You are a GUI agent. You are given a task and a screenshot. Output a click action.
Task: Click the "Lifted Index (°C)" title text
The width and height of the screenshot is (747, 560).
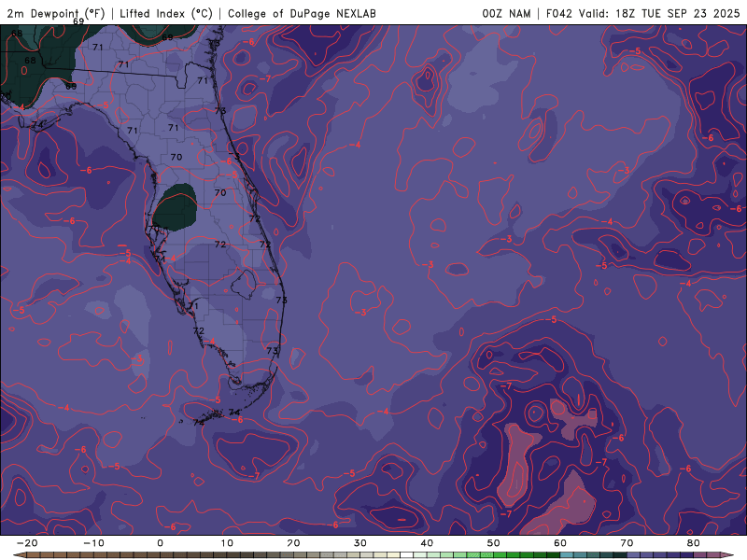(x=166, y=13)
